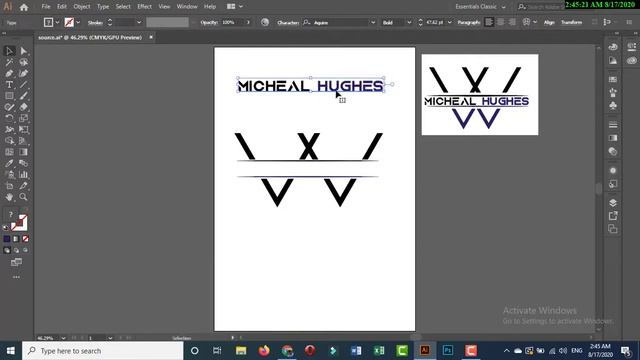Open the Object menu
Image resolution: width=640 pixels, height=360 pixels.
tap(82, 7)
